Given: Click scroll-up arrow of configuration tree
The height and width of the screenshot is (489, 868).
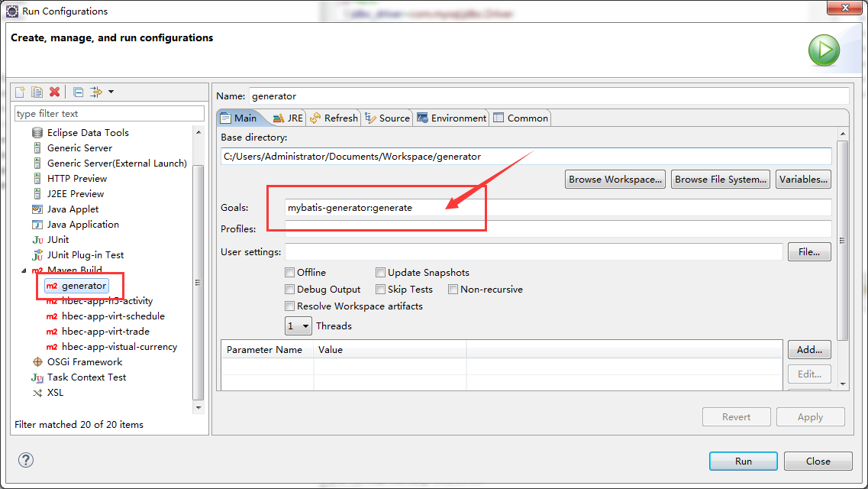Looking at the screenshot, I should 198,132.
